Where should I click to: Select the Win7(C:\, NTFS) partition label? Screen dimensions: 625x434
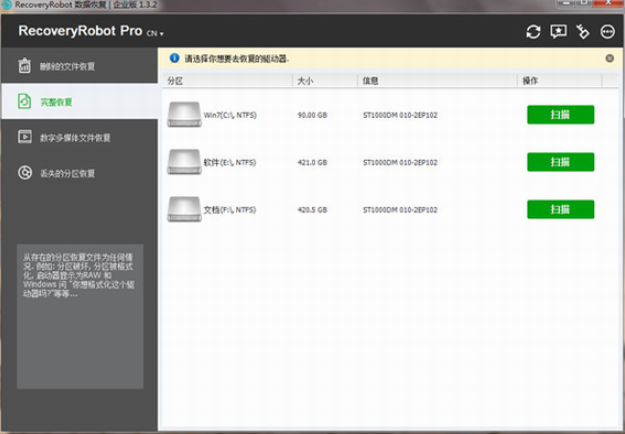tap(230, 115)
